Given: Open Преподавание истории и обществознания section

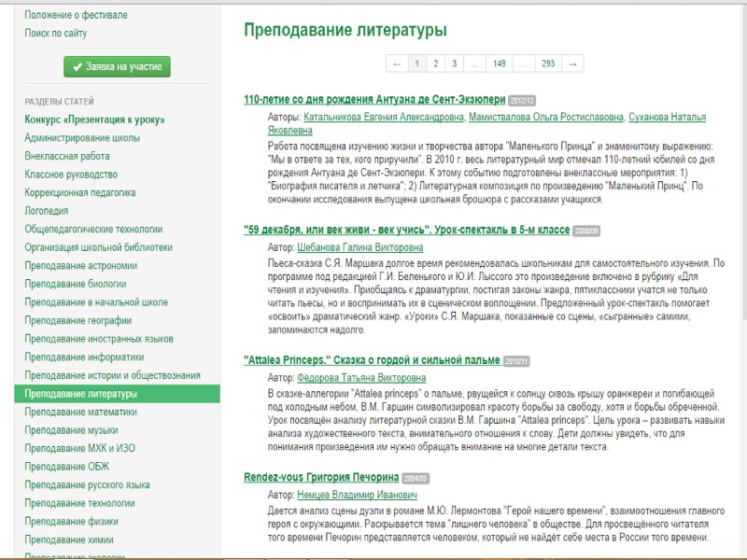Looking at the screenshot, I should (x=112, y=375).
